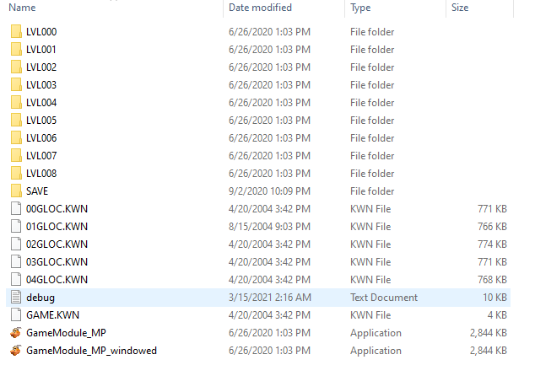Image resolution: width=535 pixels, height=392 pixels.
Task: Click the 768 KB size cell
Action: click(x=492, y=280)
